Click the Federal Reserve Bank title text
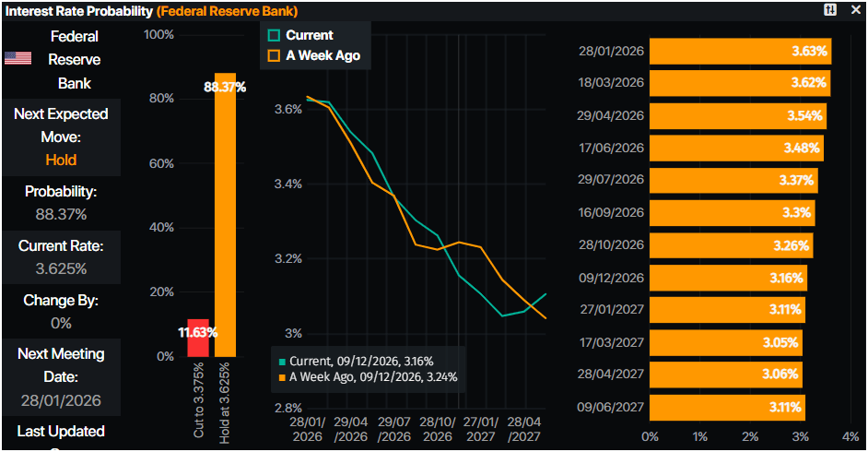The height and width of the screenshot is (452, 868). point(75,60)
